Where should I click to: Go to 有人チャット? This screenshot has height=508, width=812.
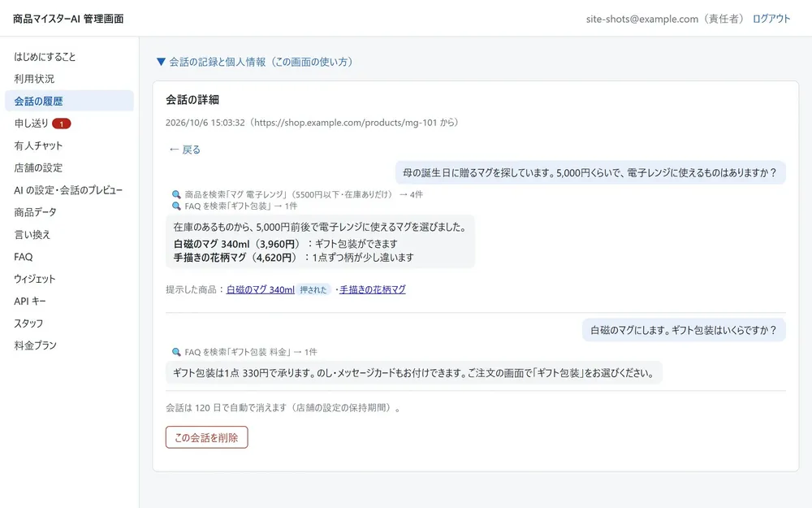point(69,145)
